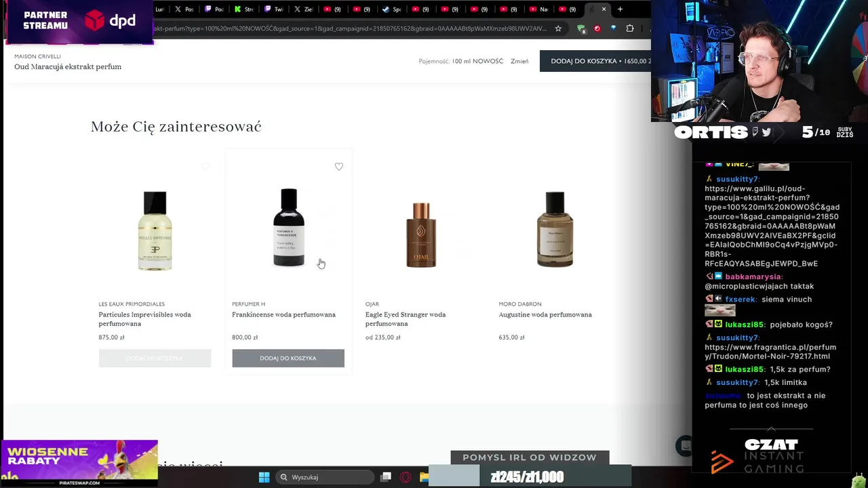Click the browser address bar URL
868x488 pixels.
[x=349, y=28]
